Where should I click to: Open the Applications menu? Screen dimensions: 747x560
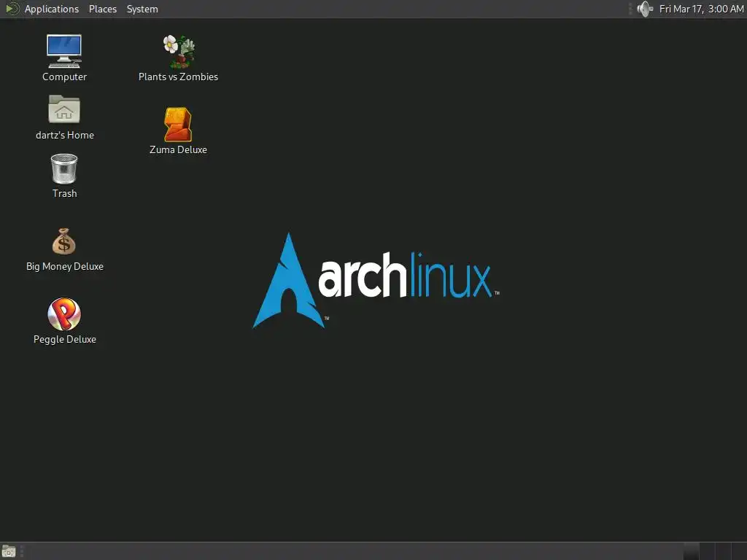[52, 9]
